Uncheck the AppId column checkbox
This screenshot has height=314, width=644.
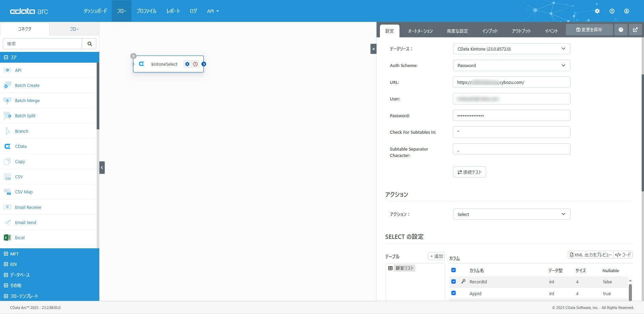click(x=454, y=293)
